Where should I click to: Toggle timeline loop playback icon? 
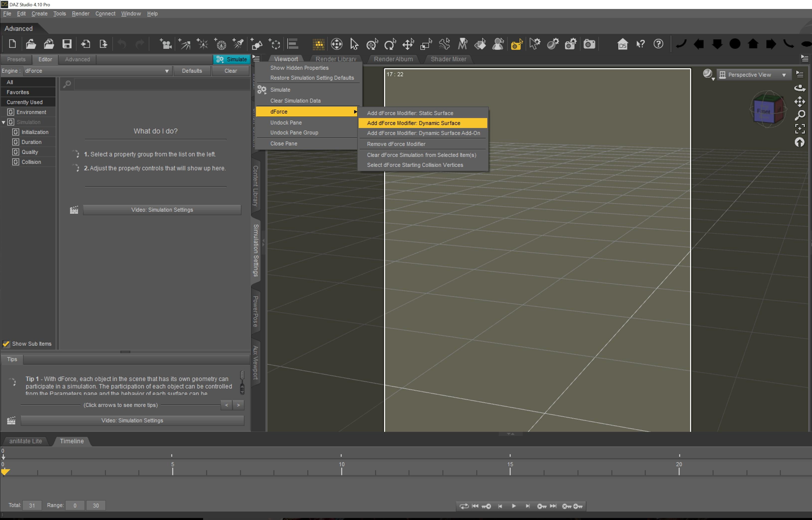point(464,506)
